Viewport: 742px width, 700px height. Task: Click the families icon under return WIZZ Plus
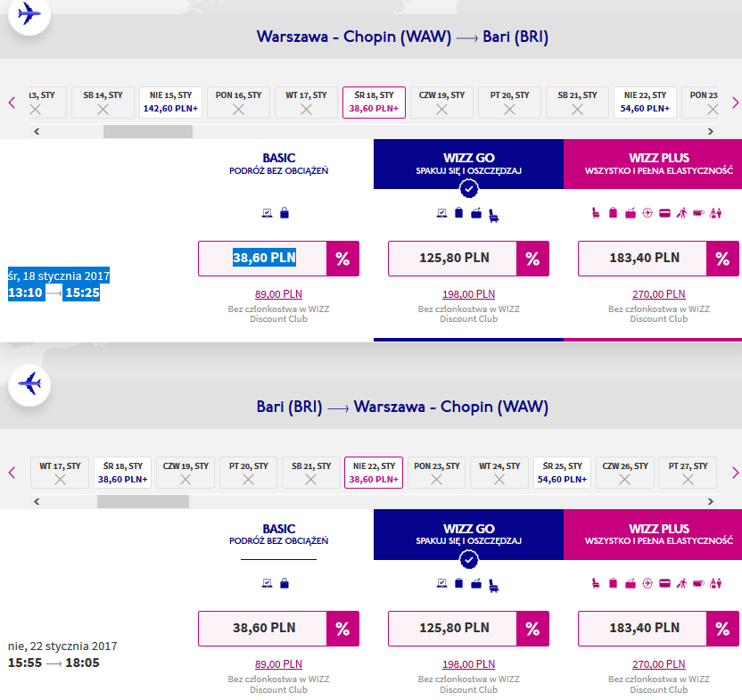(716, 583)
